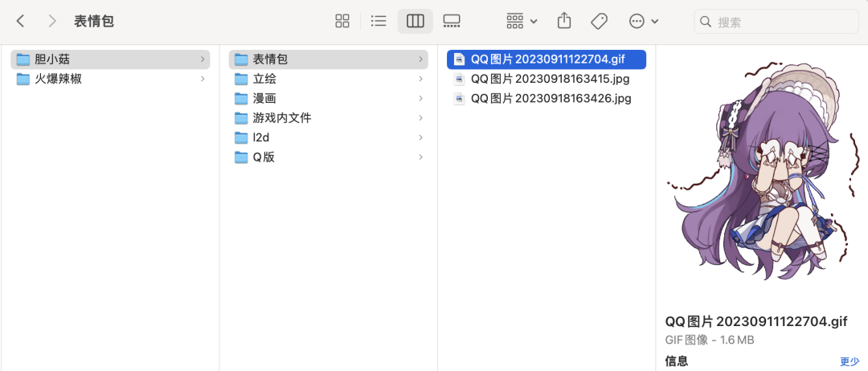The height and width of the screenshot is (371, 868).
Task: Click the 漫画 folder icon
Action: pos(241,99)
